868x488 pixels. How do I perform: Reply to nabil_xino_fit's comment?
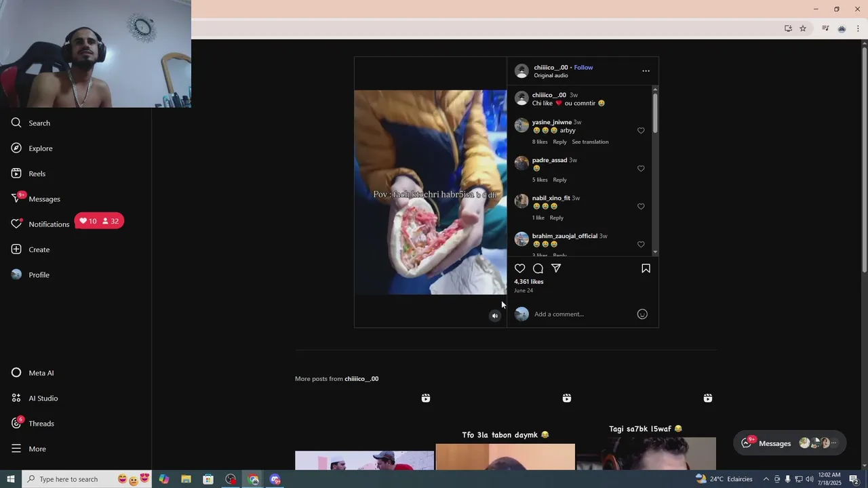pyautogui.click(x=557, y=218)
